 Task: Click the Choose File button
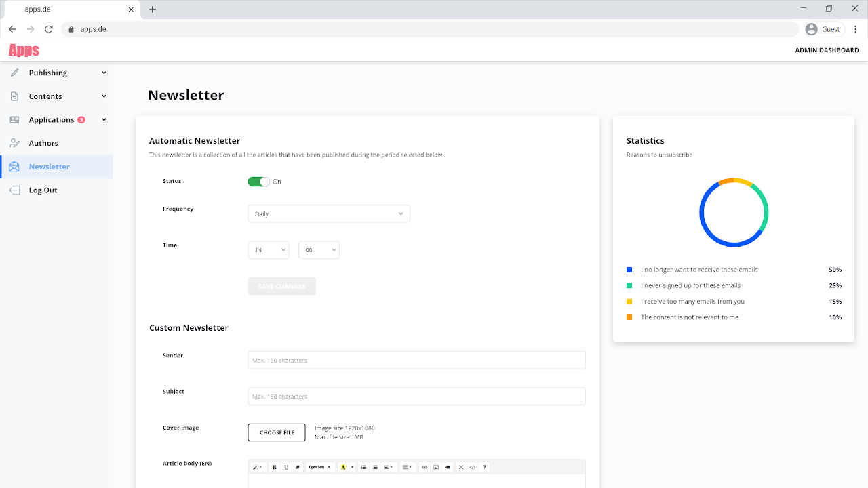277,432
